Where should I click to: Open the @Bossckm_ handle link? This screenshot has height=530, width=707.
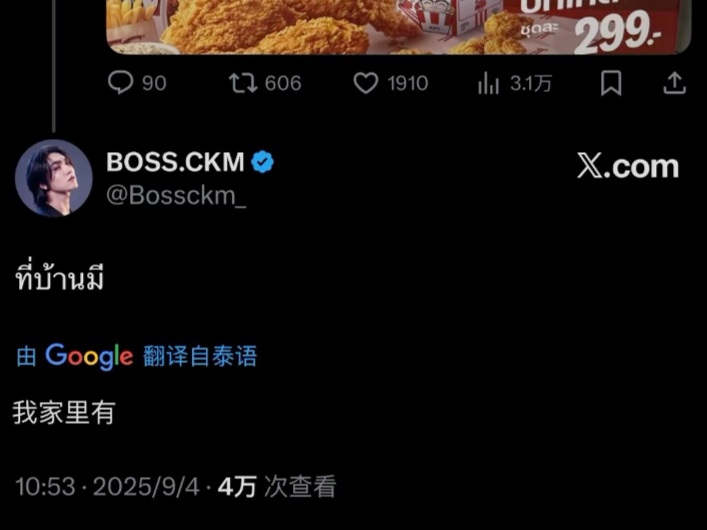point(176,196)
